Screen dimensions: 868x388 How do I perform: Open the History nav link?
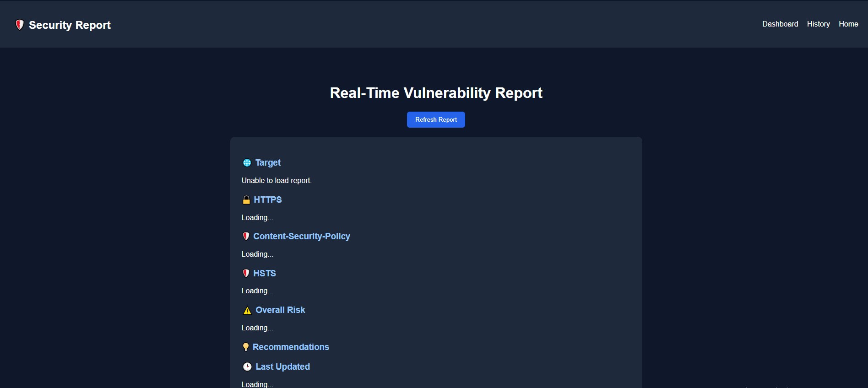pyautogui.click(x=819, y=24)
